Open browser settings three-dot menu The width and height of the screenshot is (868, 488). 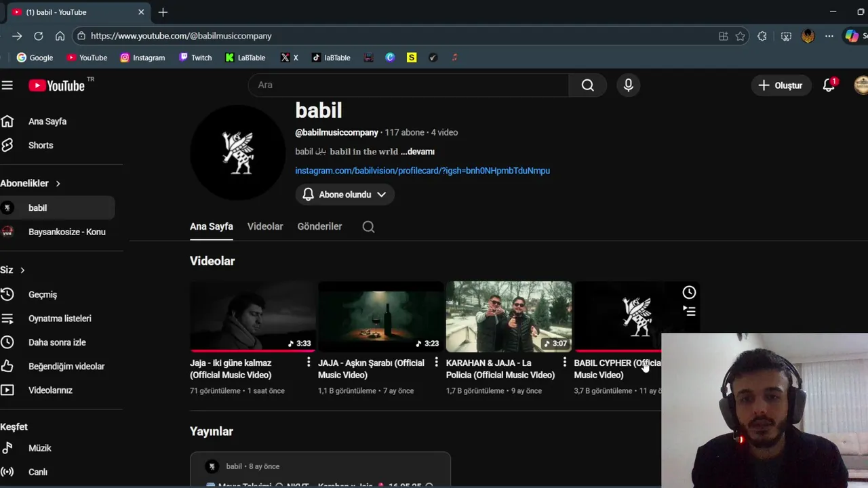click(829, 36)
